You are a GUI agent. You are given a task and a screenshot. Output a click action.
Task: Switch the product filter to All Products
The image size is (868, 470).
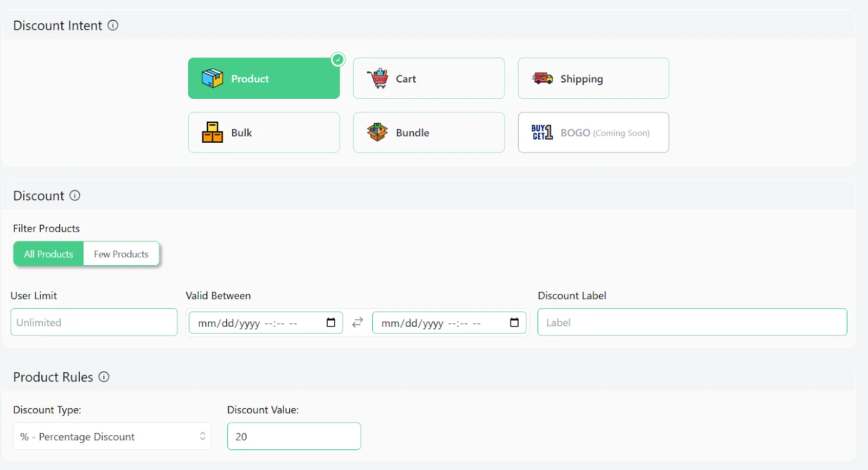point(48,254)
